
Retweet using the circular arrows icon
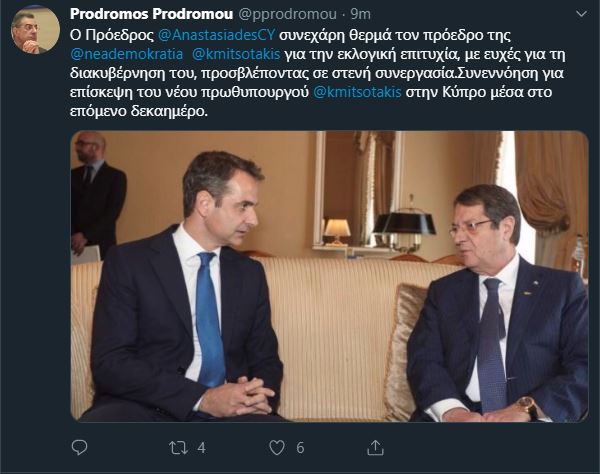[x=178, y=448]
